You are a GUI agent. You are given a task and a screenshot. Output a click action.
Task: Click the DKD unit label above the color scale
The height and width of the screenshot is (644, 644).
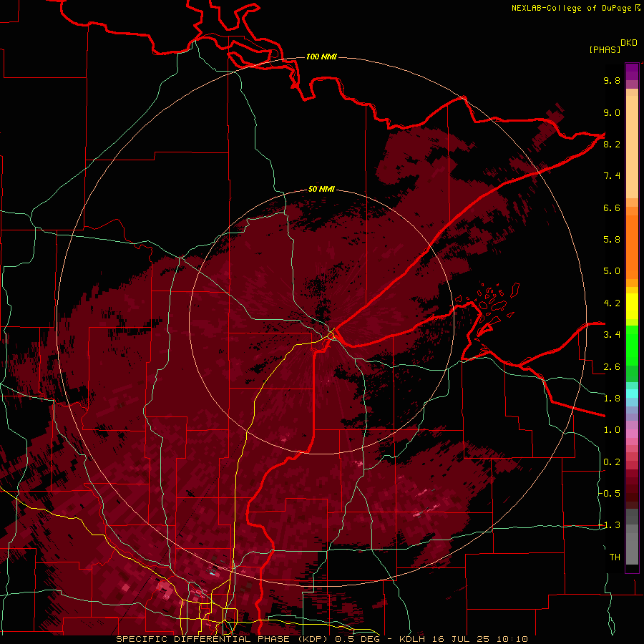[x=629, y=42]
